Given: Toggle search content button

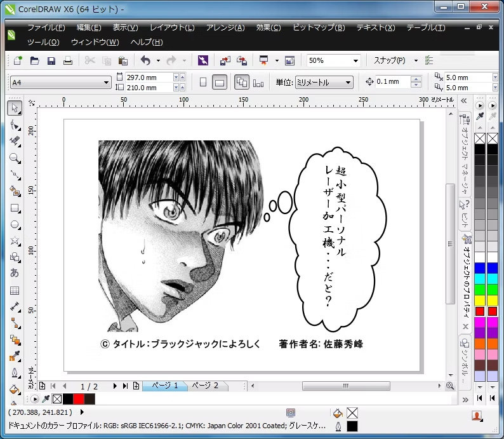Looking at the screenshot, I should (x=203, y=60).
